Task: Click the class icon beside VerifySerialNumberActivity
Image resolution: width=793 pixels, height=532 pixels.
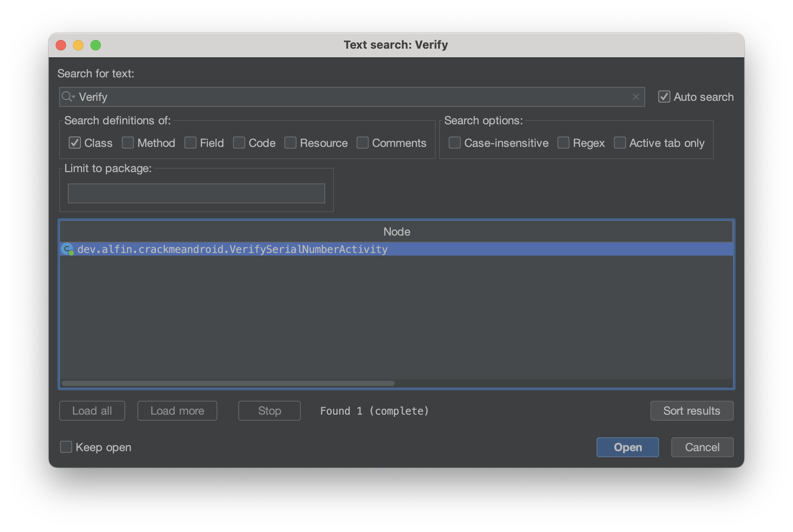Action: click(67, 249)
